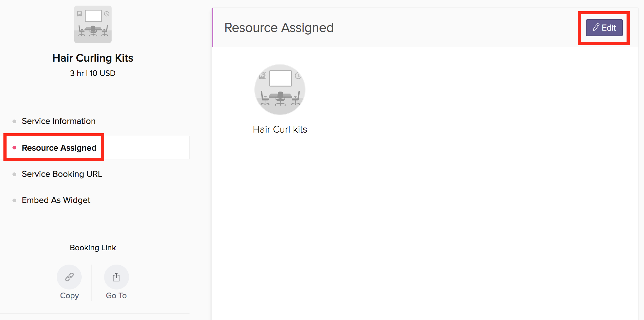Click the Go To label text
Image resolution: width=644 pixels, height=320 pixels.
pos(116,295)
